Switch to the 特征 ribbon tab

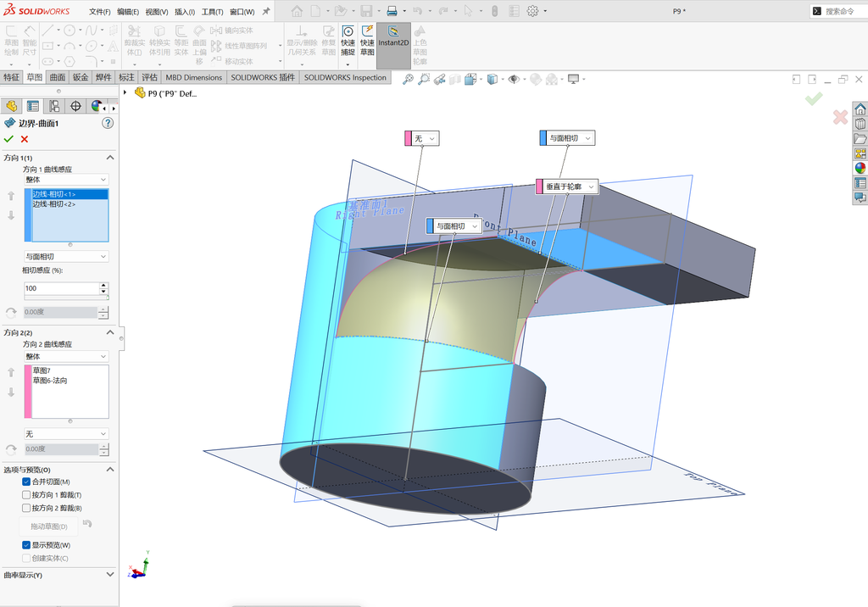point(12,77)
